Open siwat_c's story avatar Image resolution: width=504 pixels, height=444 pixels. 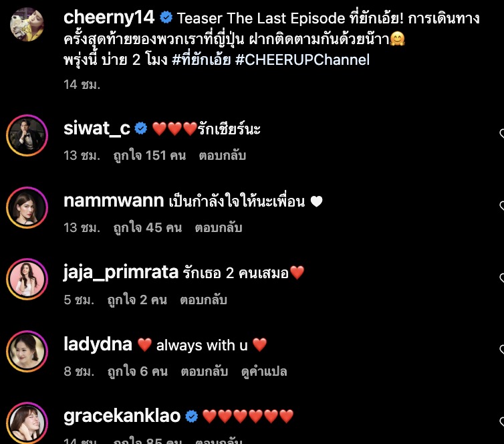coord(27,135)
